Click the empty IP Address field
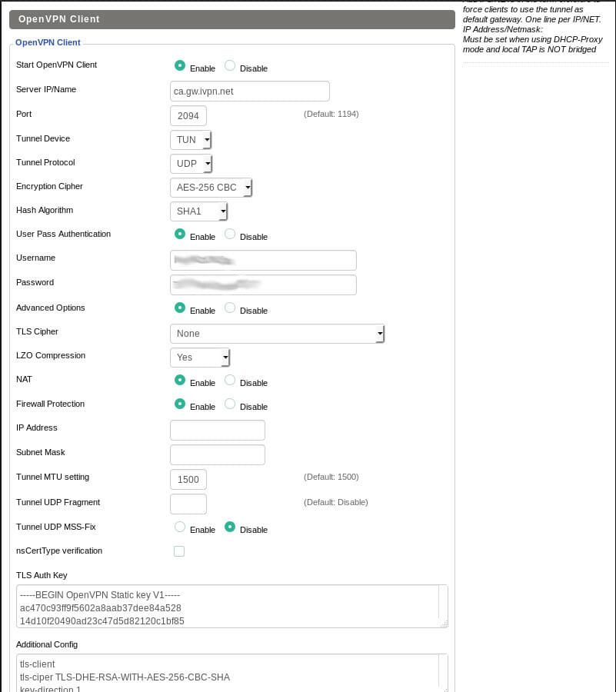This screenshot has height=692, width=616. point(218,431)
